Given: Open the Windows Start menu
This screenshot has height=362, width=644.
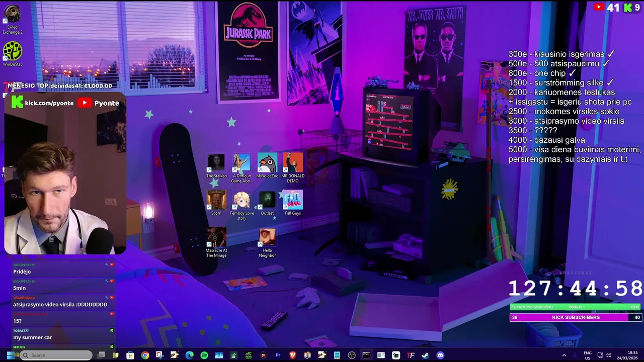Looking at the screenshot, I should (11, 355).
